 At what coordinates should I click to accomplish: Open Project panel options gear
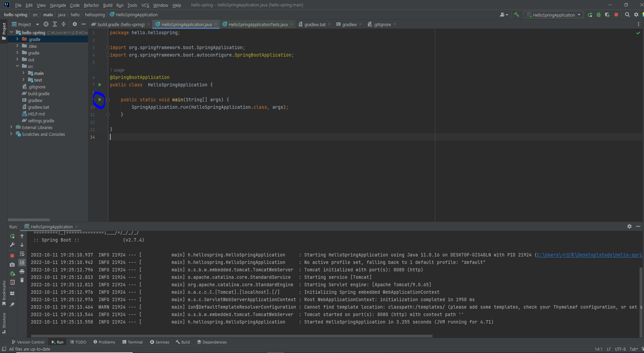75,24
